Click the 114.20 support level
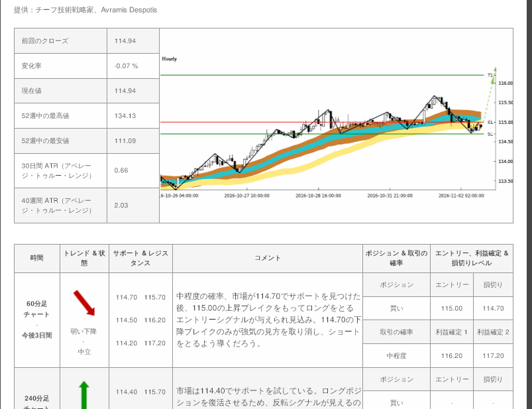 click(x=127, y=343)
